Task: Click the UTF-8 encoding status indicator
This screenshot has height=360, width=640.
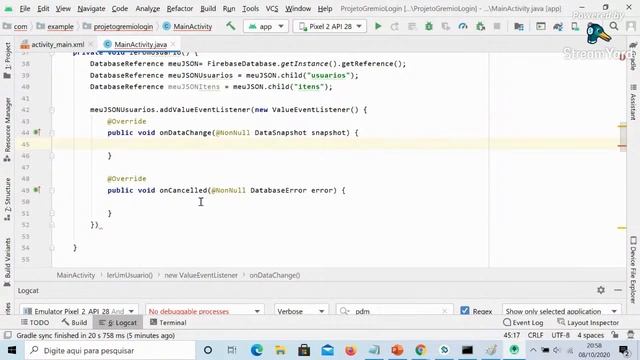Action: click(560, 335)
